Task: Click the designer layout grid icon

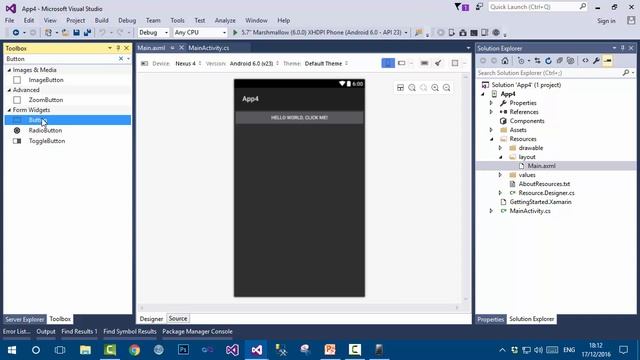Action: pos(400,88)
